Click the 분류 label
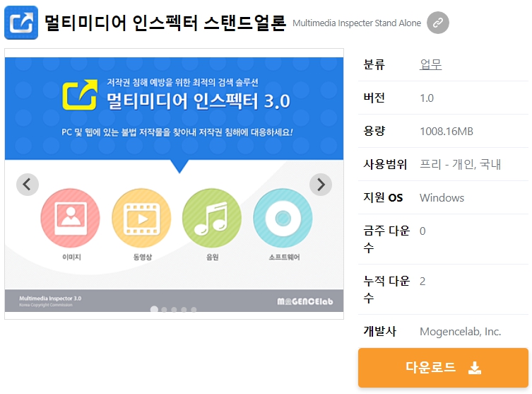 tap(374, 64)
